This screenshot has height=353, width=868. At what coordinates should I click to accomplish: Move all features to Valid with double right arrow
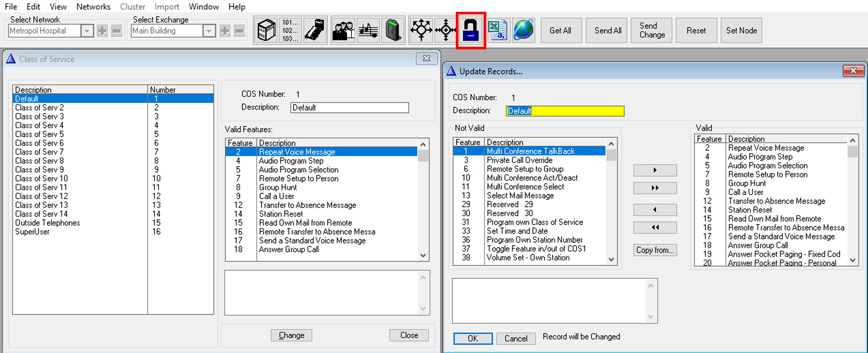tap(655, 188)
